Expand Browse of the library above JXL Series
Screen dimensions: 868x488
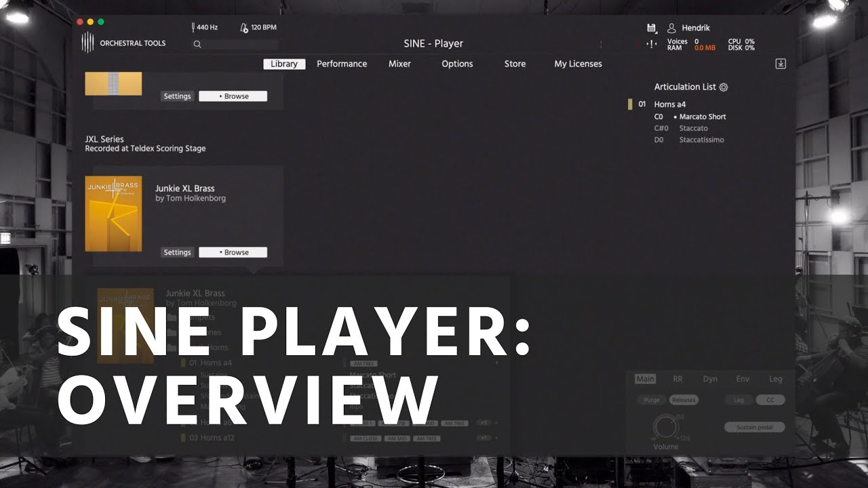[233, 96]
